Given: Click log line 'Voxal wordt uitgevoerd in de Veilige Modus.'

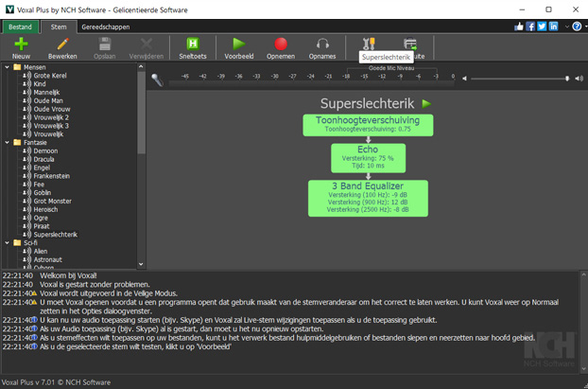Looking at the screenshot, I should [109, 293].
